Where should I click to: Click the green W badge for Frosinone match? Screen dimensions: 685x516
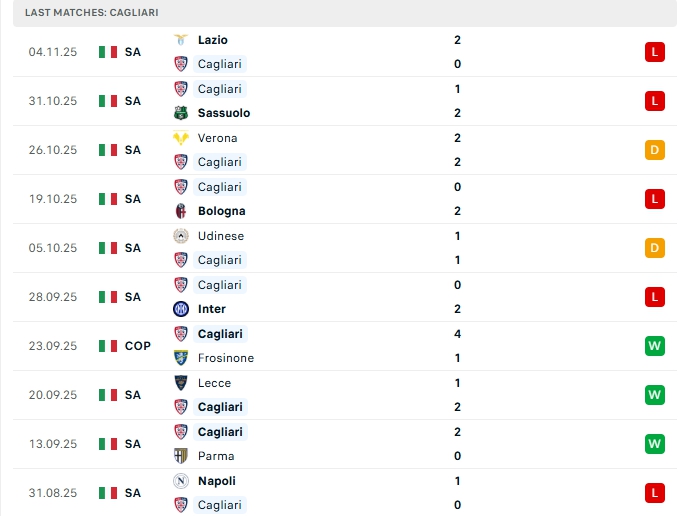click(x=655, y=346)
